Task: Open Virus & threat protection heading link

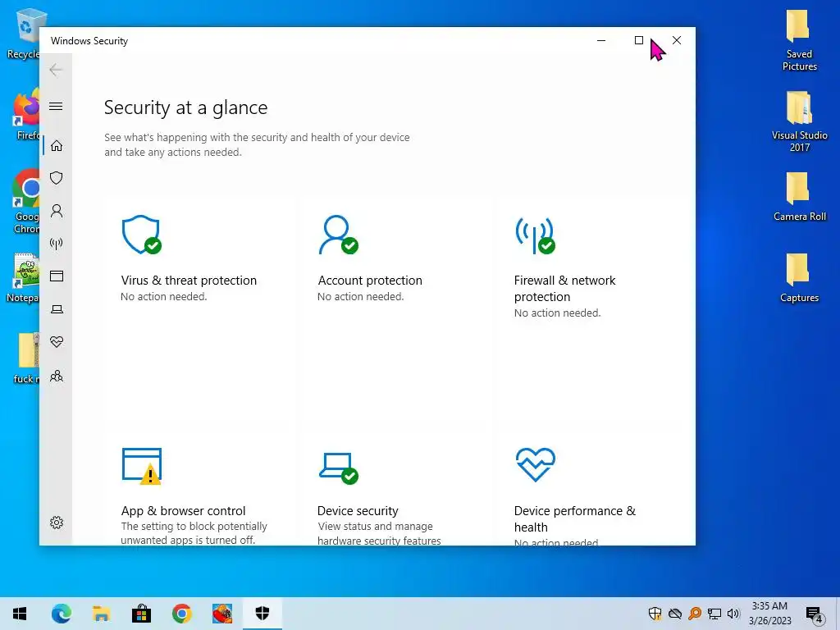Action: pyautogui.click(x=189, y=281)
